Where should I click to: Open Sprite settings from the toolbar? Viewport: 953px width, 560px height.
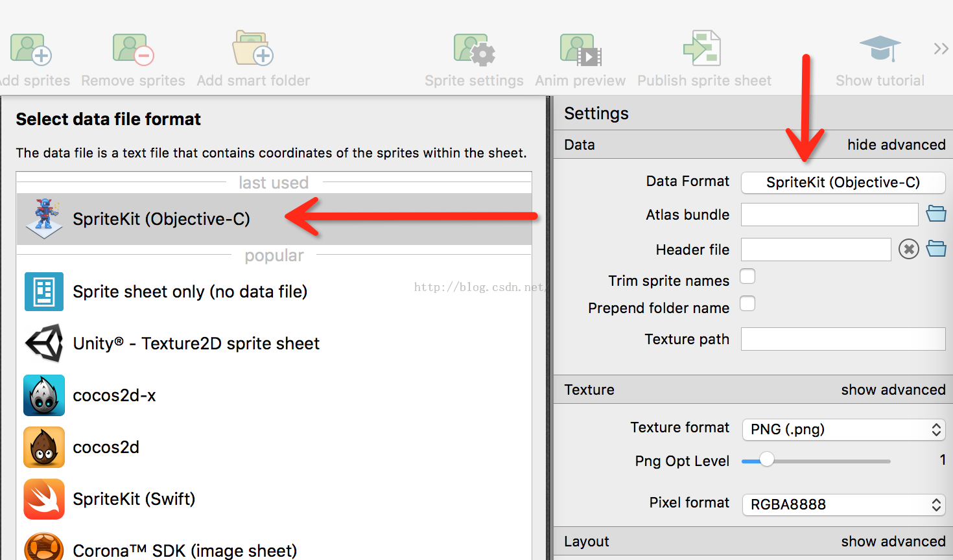point(474,50)
